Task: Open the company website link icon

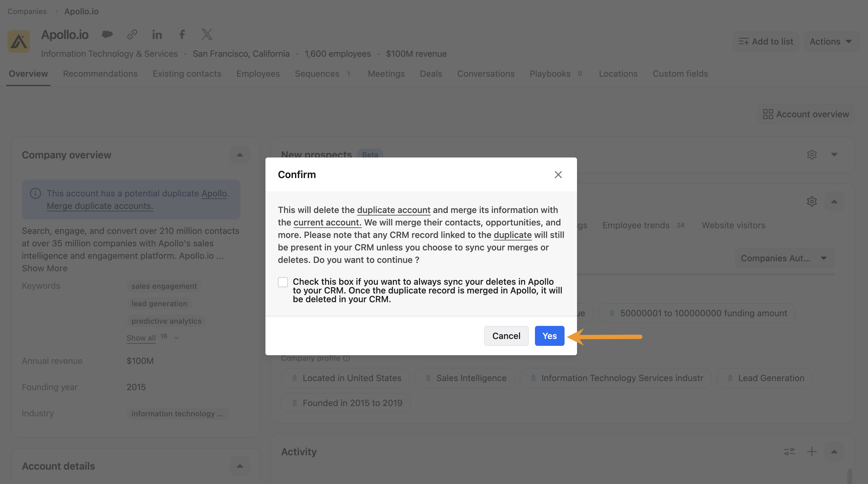Action: click(x=132, y=34)
